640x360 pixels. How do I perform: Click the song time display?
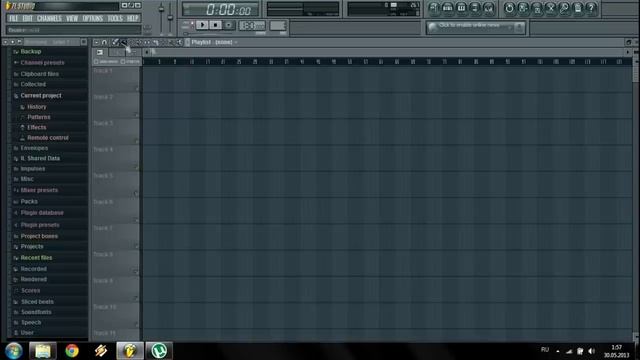click(220, 9)
